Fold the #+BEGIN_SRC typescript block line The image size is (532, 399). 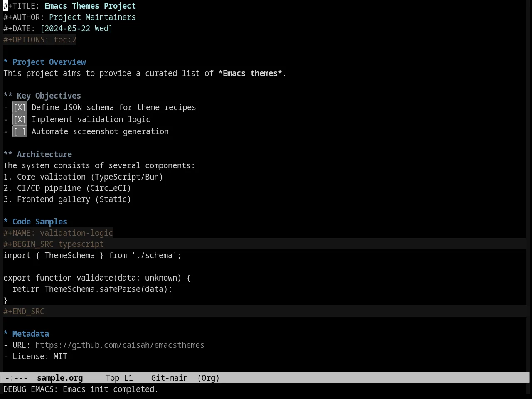265,244
